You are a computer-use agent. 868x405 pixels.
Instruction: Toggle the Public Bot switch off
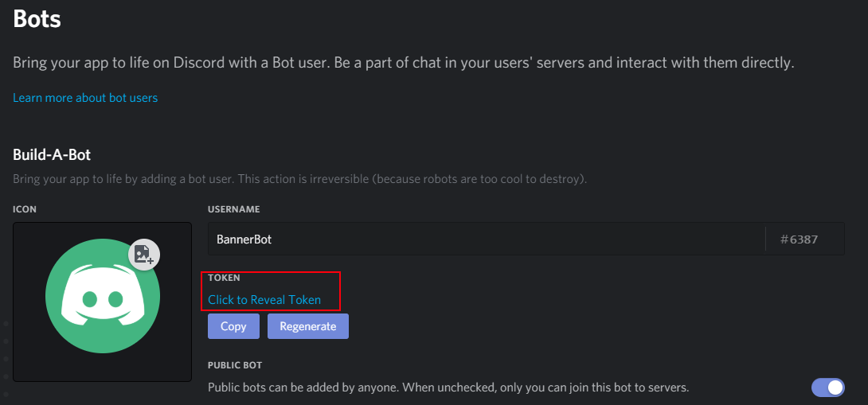pos(828,387)
